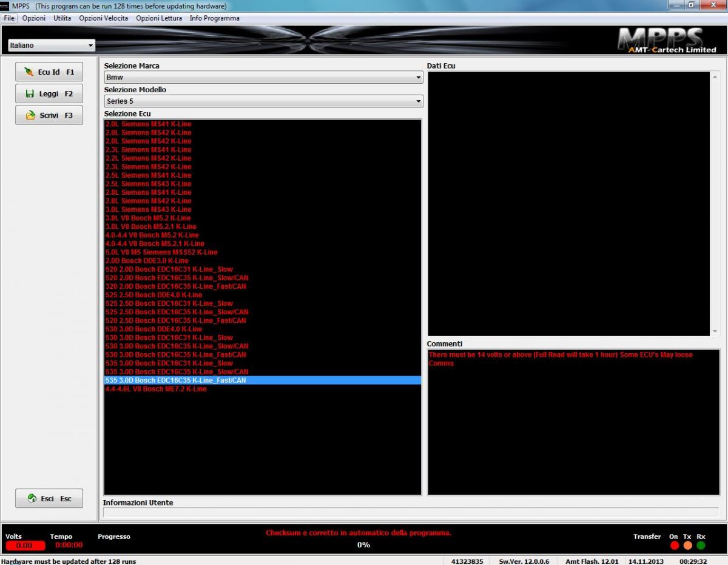Open the Italiano language dropdown

coord(52,46)
